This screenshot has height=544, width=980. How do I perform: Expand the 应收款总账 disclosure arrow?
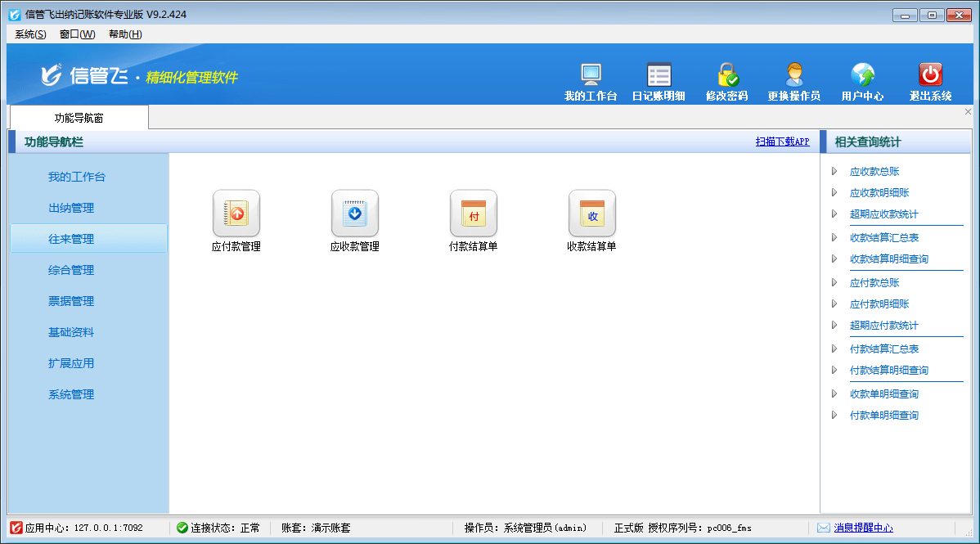834,172
